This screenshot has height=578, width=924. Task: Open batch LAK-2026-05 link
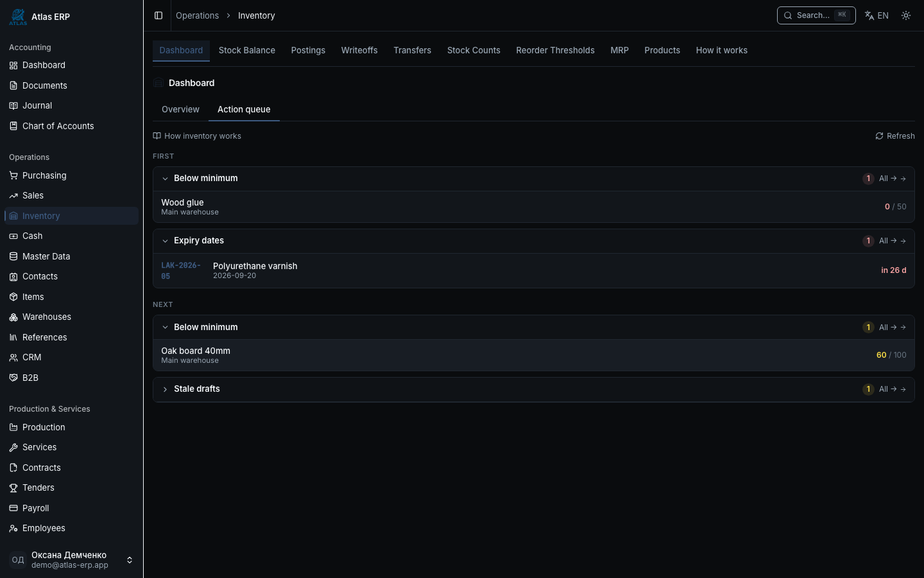pyautogui.click(x=181, y=270)
